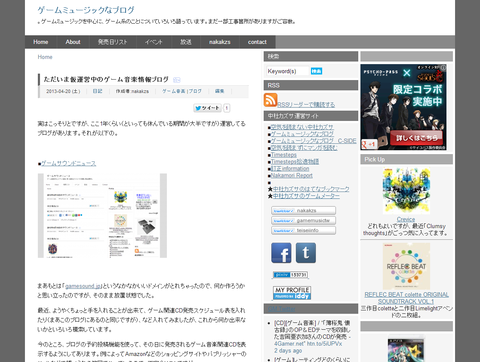The height and width of the screenshot is (362, 480).
Task: Click the Tweet button under the post
Action: [207, 108]
